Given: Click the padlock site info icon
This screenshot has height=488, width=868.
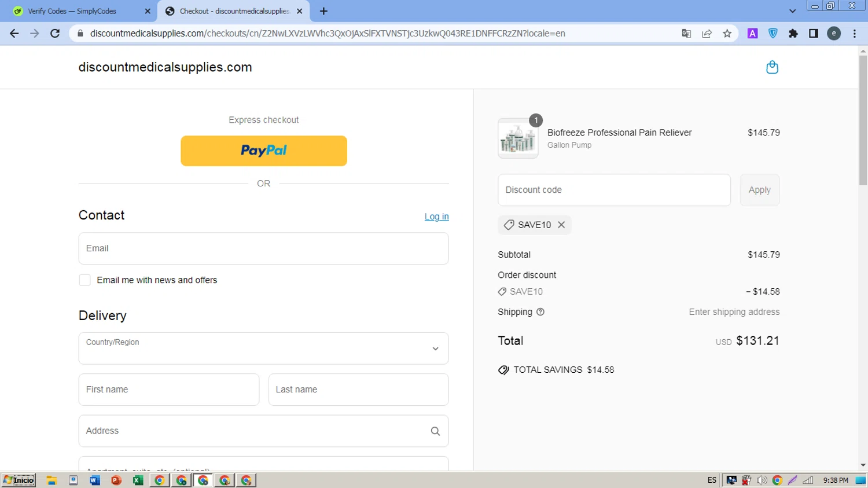Looking at the screenshot, I should 80,34.
